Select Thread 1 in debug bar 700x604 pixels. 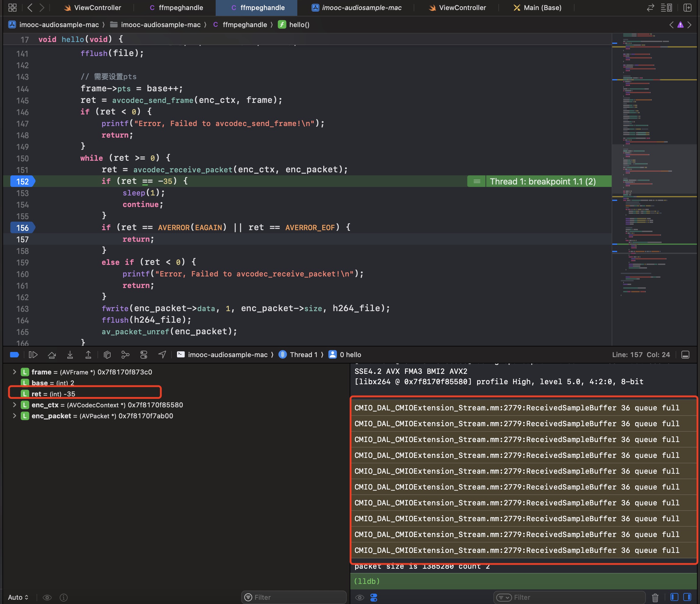pos(298,354)
